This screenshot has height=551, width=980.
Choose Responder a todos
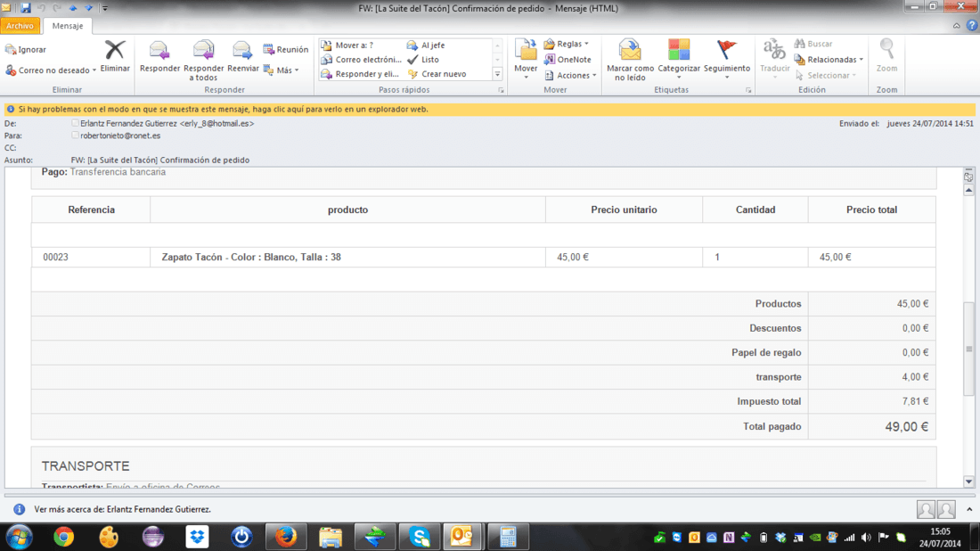point(203,61)
